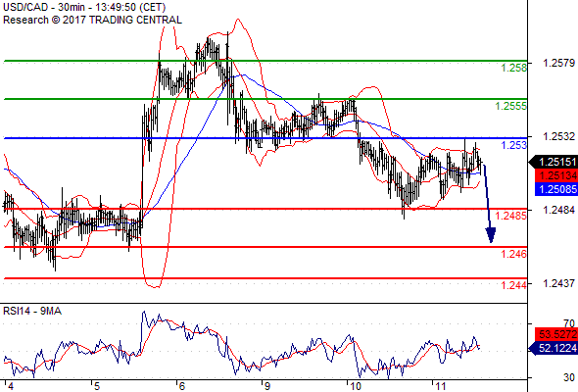Click the blue 1.25085 price tag

tap(556, 189)
